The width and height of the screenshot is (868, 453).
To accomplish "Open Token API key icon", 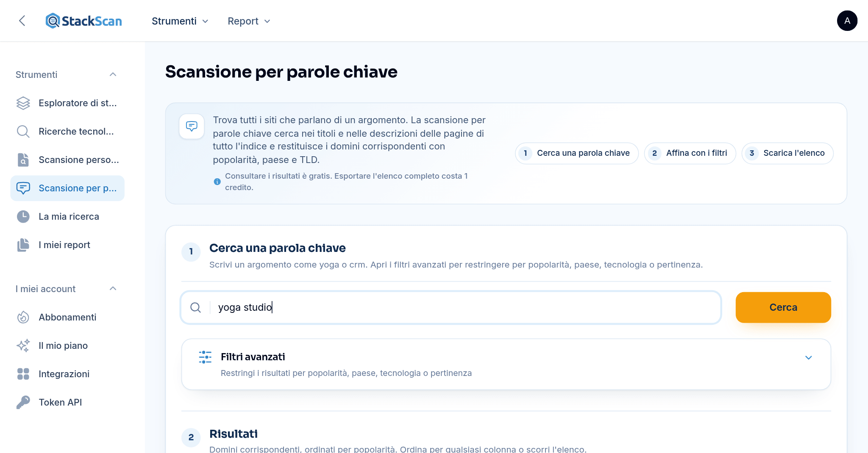I will [23, 402].
